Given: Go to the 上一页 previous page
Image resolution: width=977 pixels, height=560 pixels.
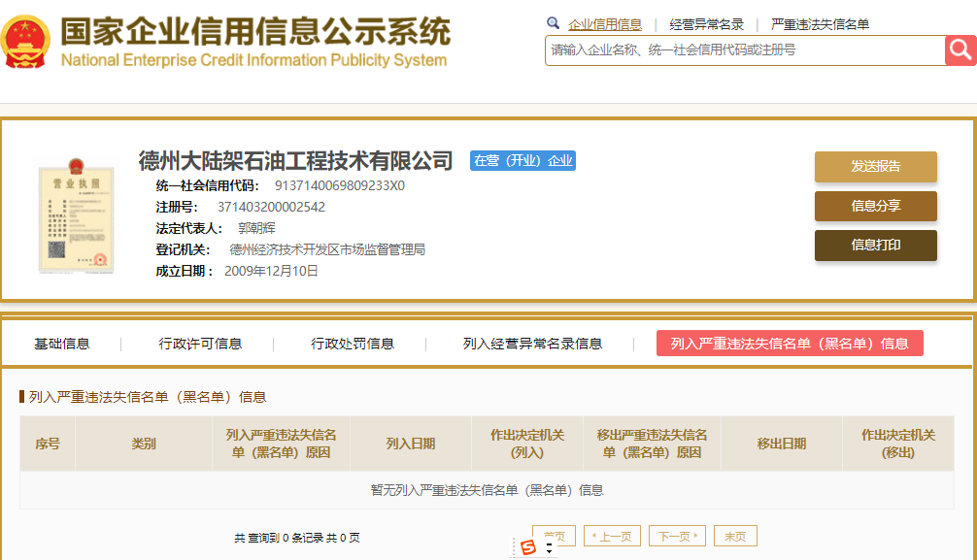Looking at the screenshot, I should [612, 536].
